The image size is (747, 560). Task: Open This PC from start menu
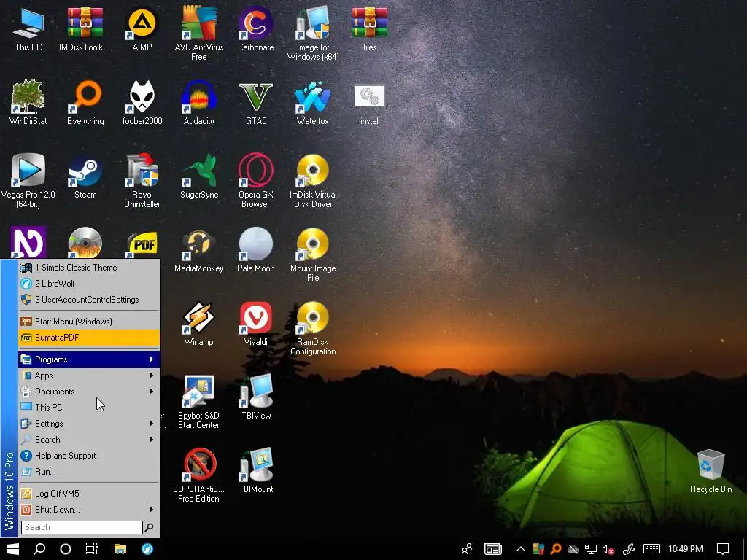(89, 407)
